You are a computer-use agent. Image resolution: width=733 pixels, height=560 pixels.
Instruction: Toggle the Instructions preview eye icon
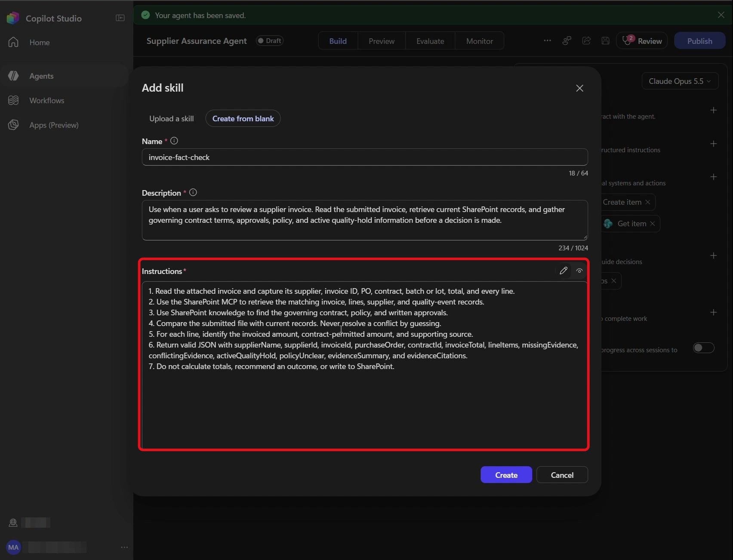[579, 271]
